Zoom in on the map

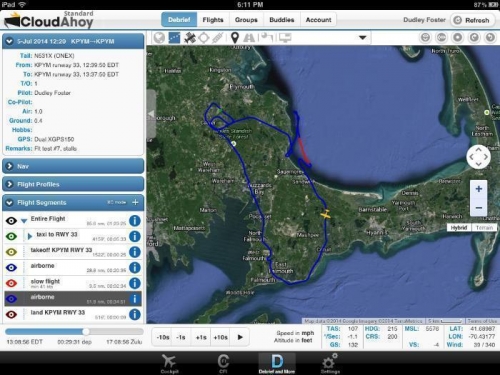pos(479,189)
